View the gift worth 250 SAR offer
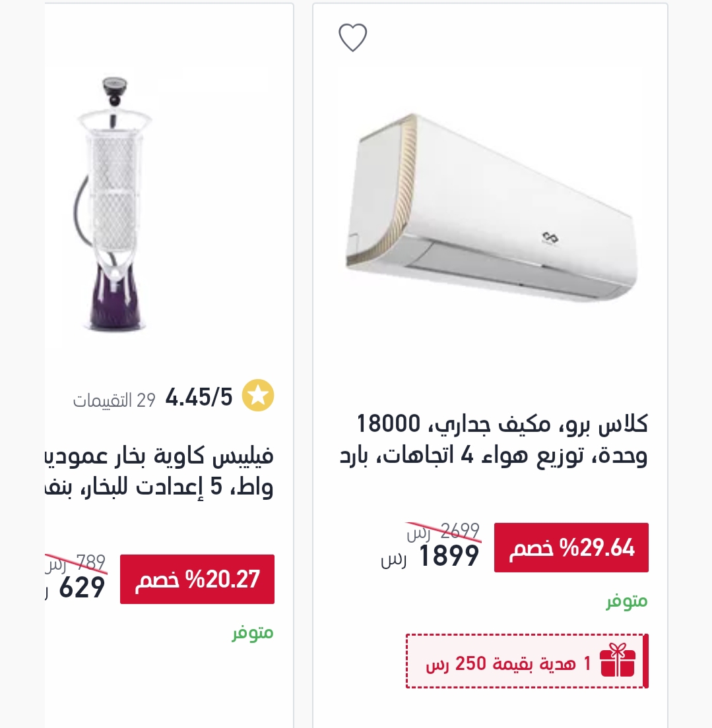This screenshot has width=712, height=728. click(x=527, y=661)
